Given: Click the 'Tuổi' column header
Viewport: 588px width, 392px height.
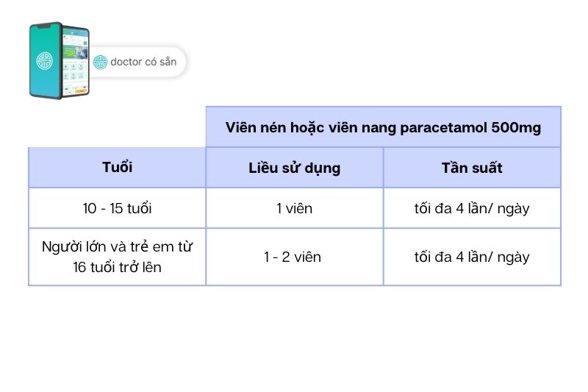Looking at the screenshot, I should tap(117, 168).
